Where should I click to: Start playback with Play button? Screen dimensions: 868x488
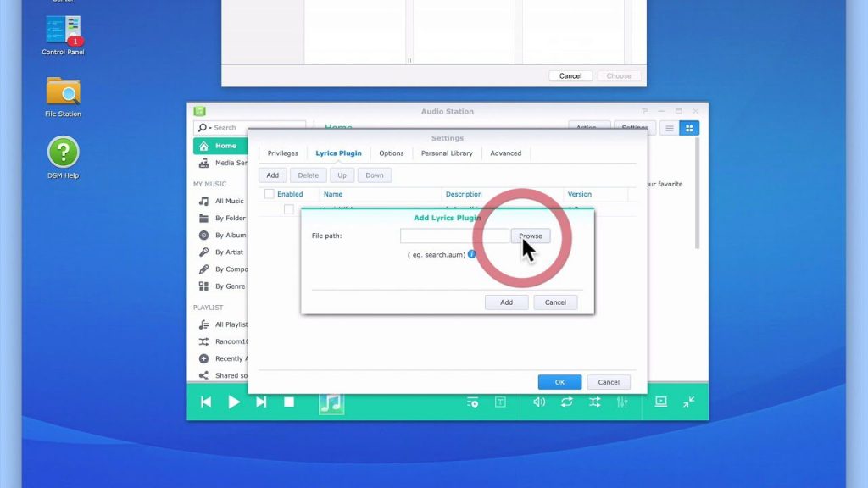(x=234, y=402)
